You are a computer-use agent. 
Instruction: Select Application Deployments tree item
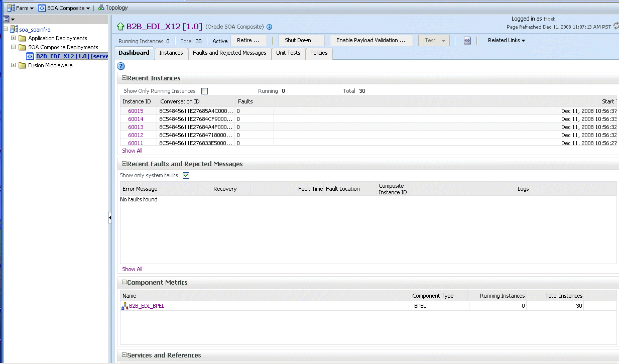click(57, 38)
